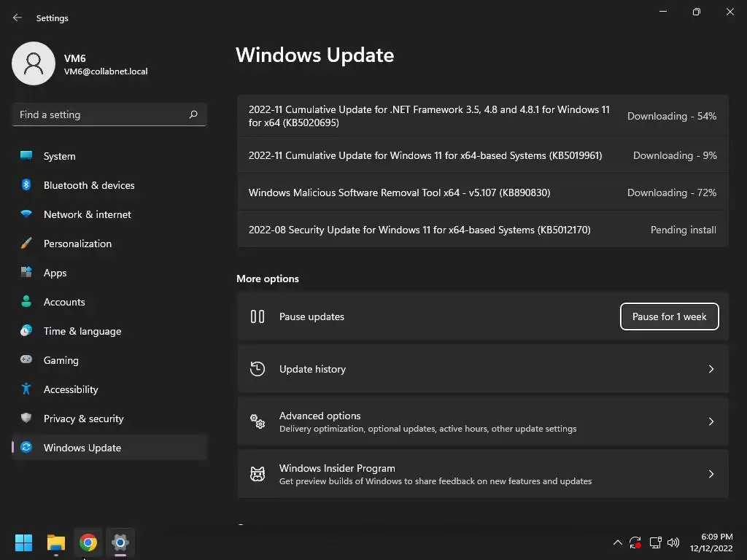Select Windows Update in the sidebar
747x560 pixels.
[x=109, y=448]
